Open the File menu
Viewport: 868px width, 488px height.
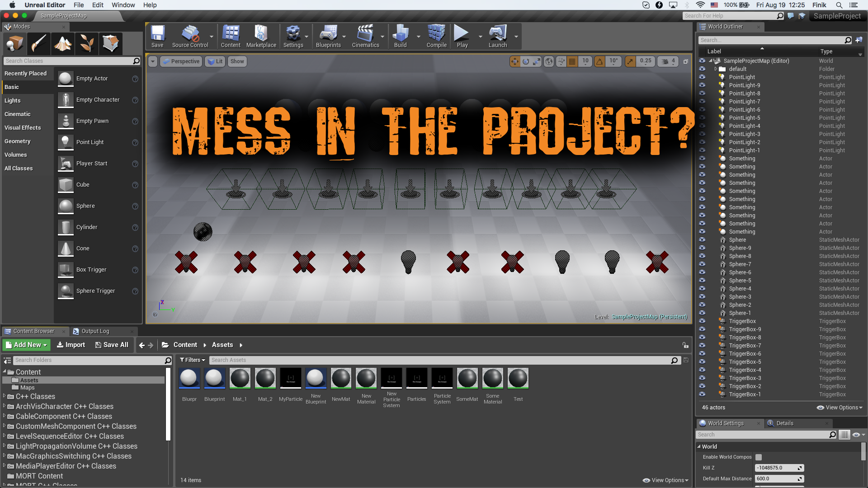(79, 5)
